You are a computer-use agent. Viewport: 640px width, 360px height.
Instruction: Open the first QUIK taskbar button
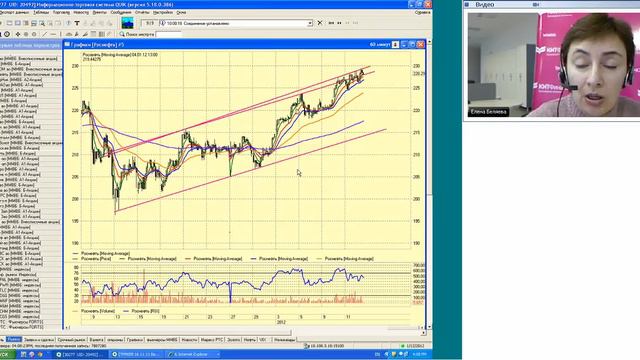[x=81, y=354]
